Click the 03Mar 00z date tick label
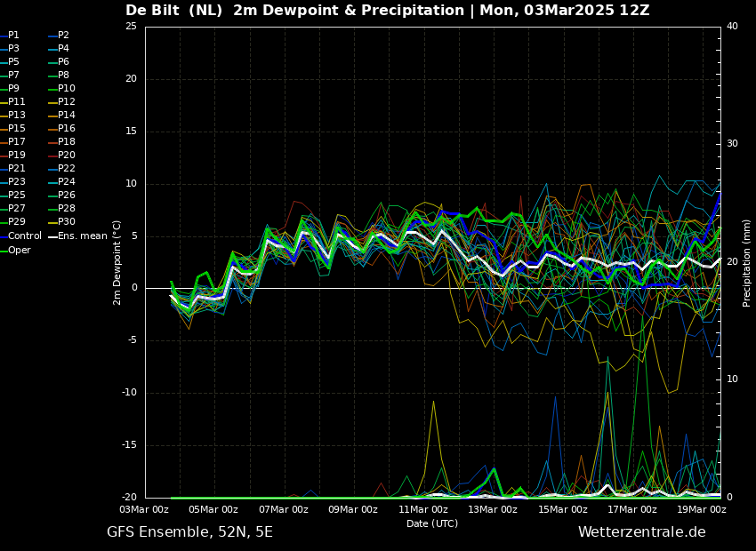Image resolution: width=756 pixels, height=551 pixels. [x=144, y=509]
